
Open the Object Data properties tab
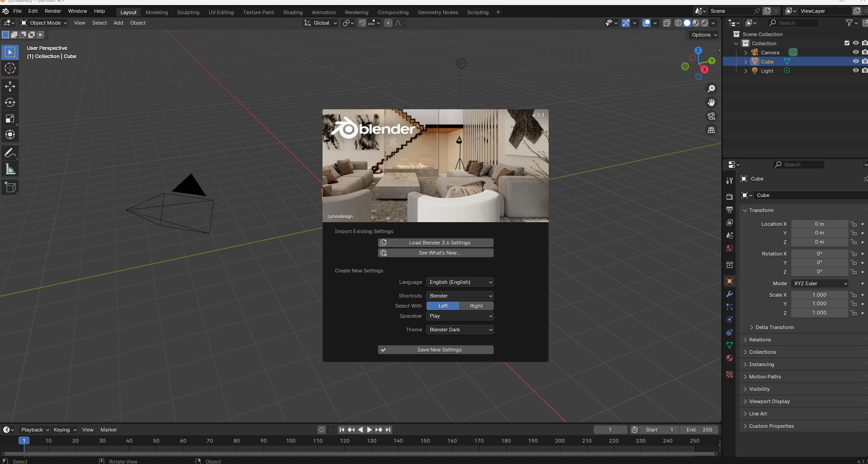pos(730,345)
